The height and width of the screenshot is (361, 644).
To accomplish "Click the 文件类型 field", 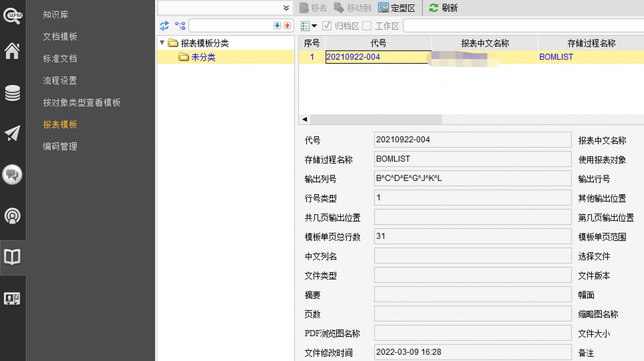I will coord(473,275).
